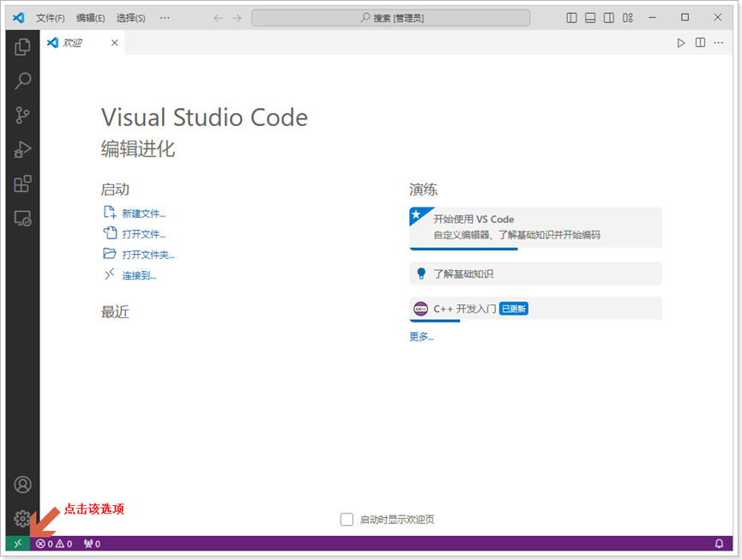The width and height of the screenshot is (742, 560).
Task: Click 新建文件... link
Action: (x=144, y=214)
